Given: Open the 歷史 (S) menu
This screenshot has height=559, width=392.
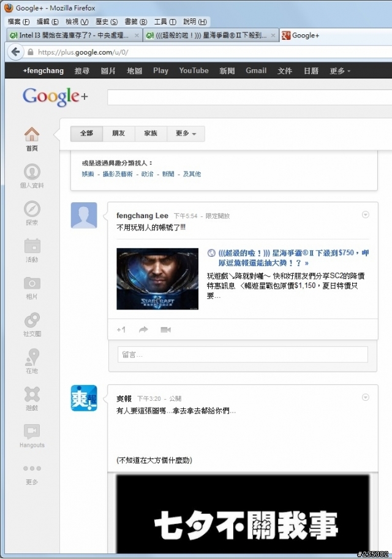Looking at the screenshot, I should pos(107,21).
